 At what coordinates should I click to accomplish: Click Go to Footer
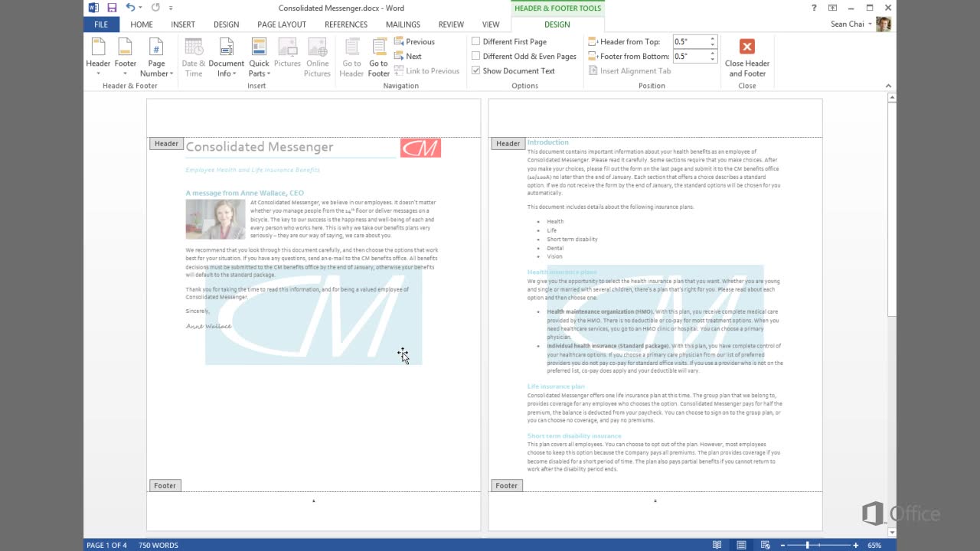(378, 57)
